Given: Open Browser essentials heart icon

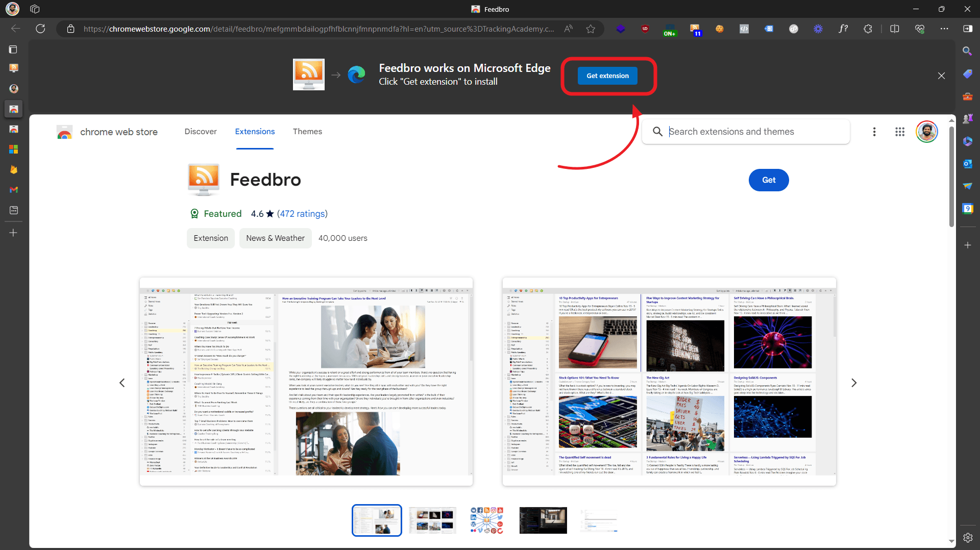Looking at the screenshot, I should click(x=920, y=29).
